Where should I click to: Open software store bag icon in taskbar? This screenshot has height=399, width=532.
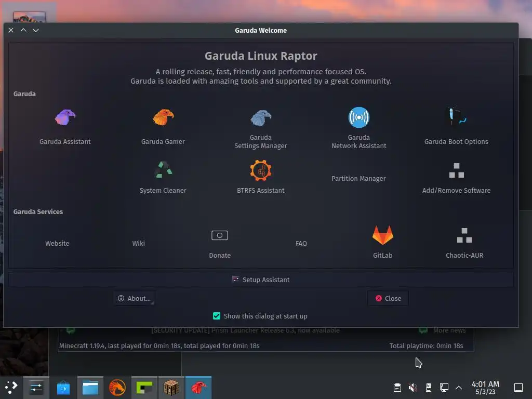coord(63,388)
